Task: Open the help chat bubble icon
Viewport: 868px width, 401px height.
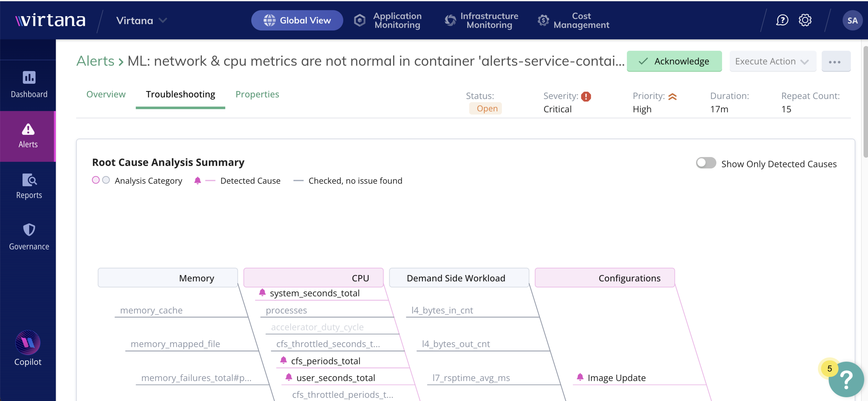Action: click(782, 20)
